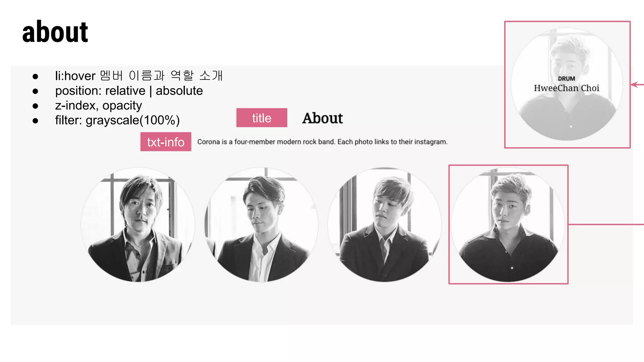Click the highlighted fourth member photo
The width and height of the screenshot is (644, 362).
(x=508, y=225)
